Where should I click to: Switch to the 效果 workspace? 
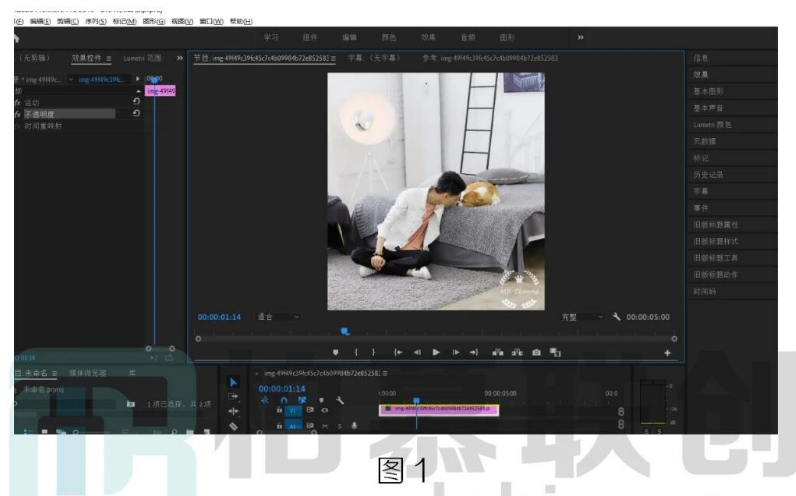pos(428,38)
